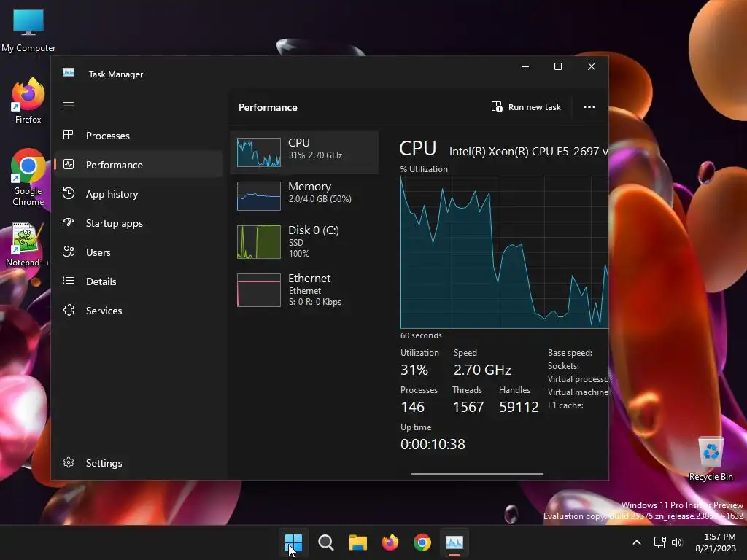Click the Processes count 146
Screen dimensions: 747x560
(413, 407)
